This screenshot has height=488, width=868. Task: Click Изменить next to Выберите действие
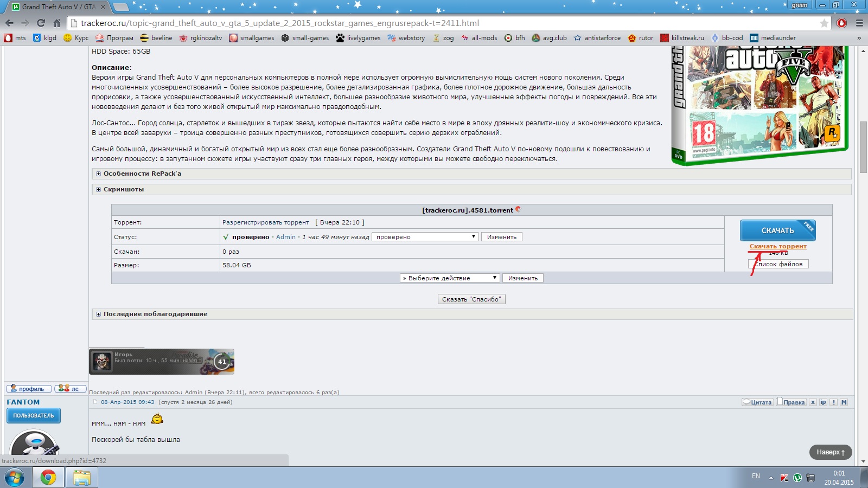coord(523,278)
